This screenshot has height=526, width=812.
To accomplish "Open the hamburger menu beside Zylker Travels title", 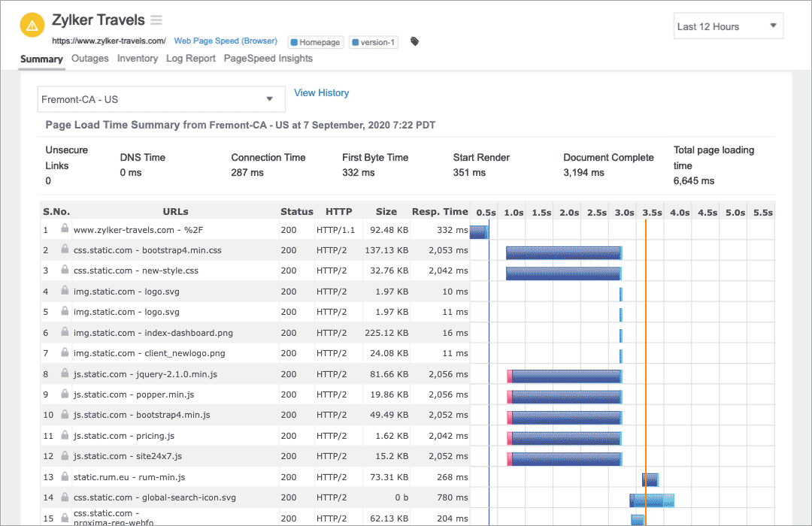I will (x=155, y=20).
